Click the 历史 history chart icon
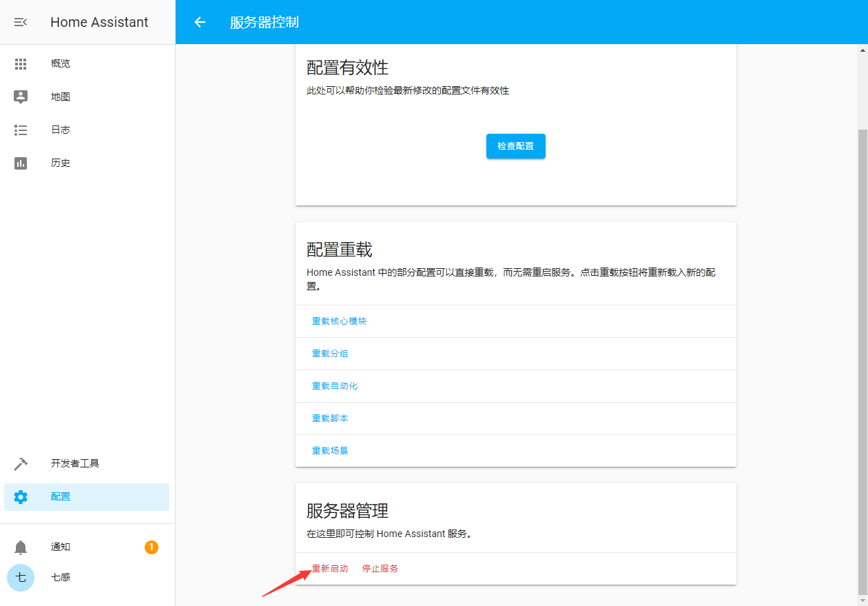This screenshot has width=868, height=606. [x=21, y=163]
